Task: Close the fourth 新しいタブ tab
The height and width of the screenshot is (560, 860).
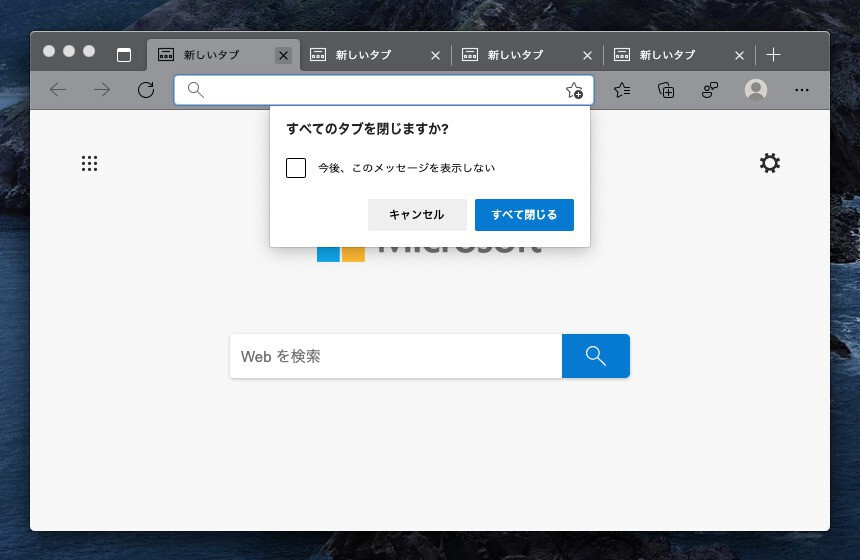Action: [x=739, y=55]
